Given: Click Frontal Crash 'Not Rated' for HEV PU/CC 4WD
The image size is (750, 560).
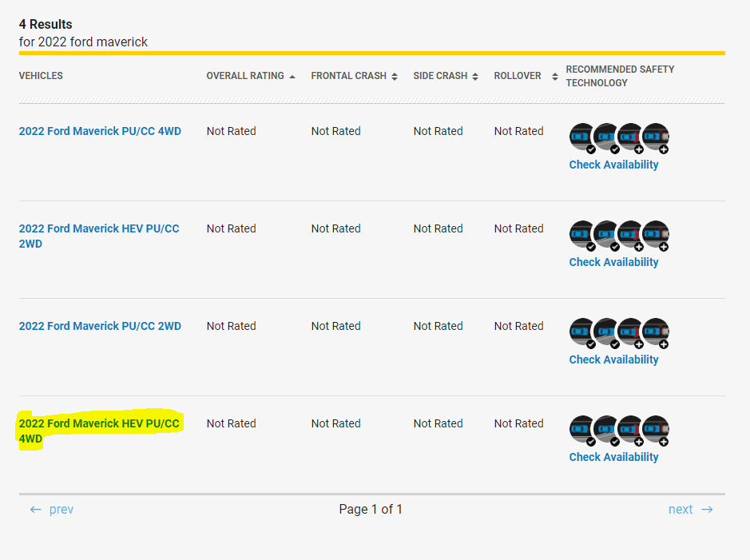Looking at the screenshot, I should [335, 423].
